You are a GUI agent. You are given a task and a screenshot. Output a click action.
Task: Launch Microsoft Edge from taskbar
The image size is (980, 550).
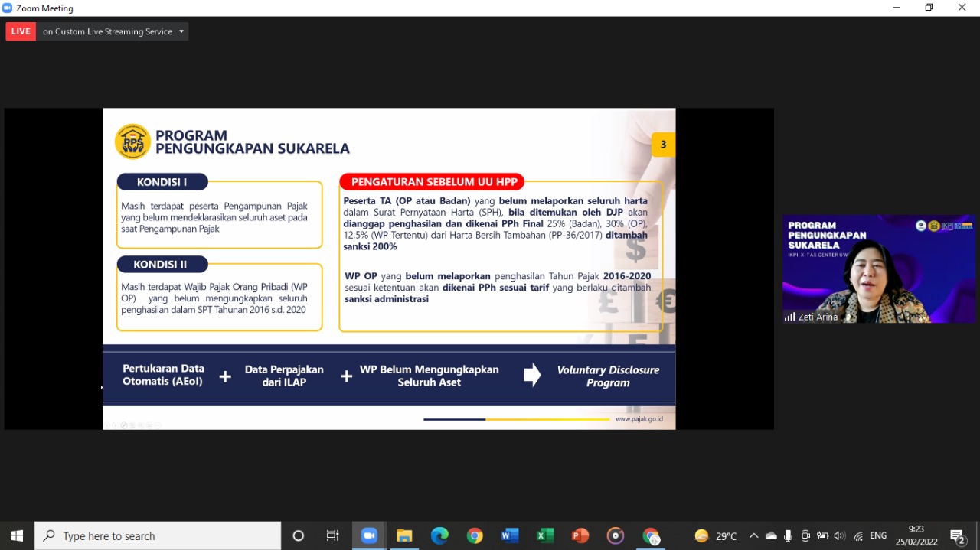pos(439,535)
